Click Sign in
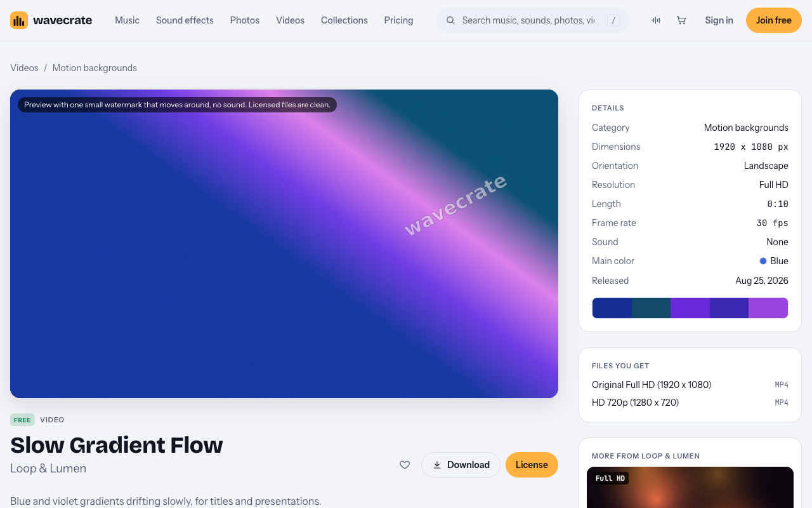This screenshot has height=508, width=812. tap(719, 20)
